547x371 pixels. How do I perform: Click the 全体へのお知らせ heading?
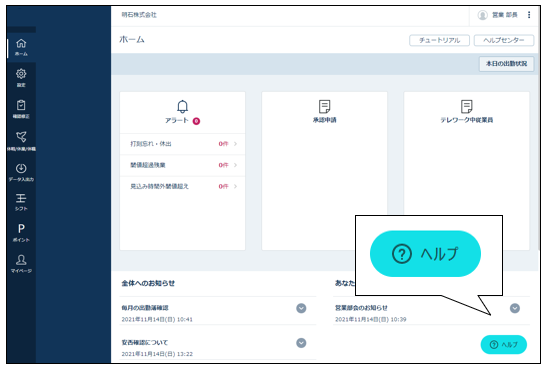point(148,283)
